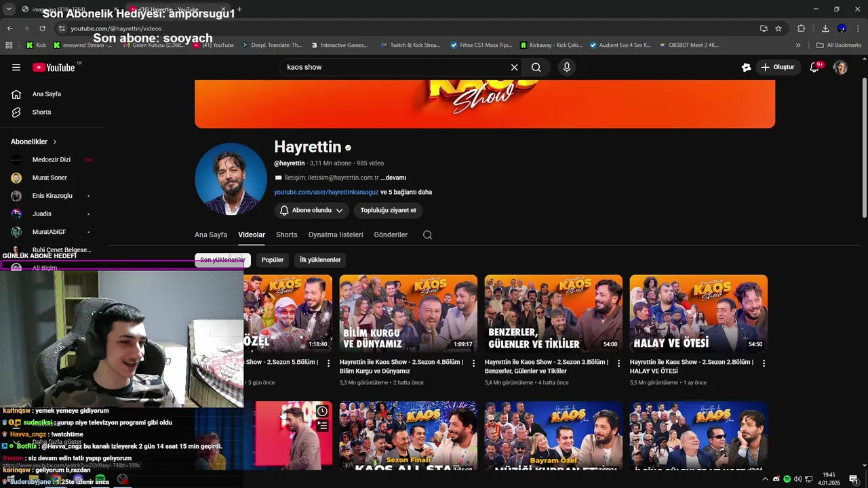Screen dimensions: 868x488
Task: Open the taskbar volume icon
Action: 798,479
